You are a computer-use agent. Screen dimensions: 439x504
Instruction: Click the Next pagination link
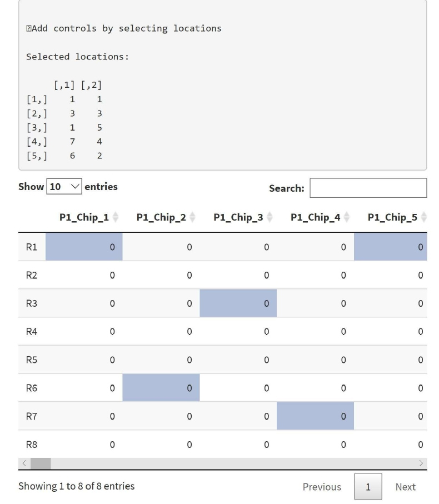[406, 487]
